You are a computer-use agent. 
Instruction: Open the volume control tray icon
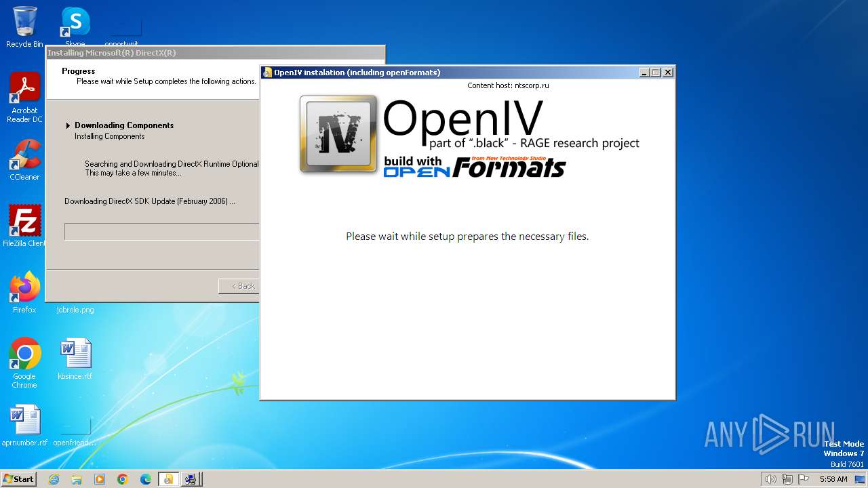click(770, 479)
